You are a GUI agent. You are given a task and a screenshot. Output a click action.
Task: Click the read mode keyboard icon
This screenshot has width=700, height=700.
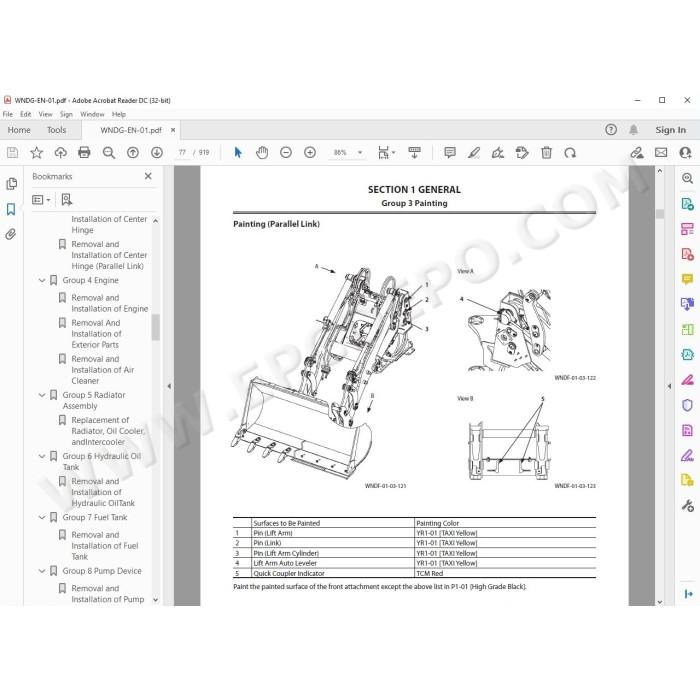(x=414, y=153)
